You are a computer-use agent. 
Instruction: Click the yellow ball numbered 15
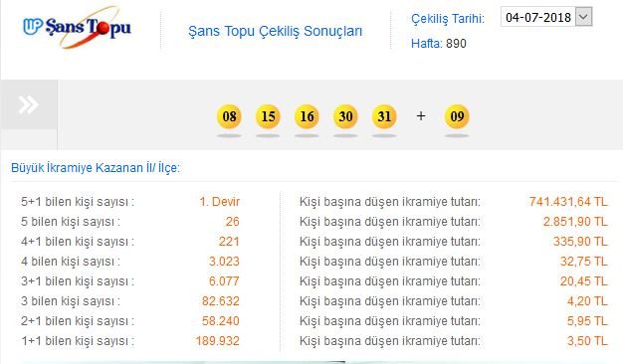pyautogui.click(x=268, y=116)
